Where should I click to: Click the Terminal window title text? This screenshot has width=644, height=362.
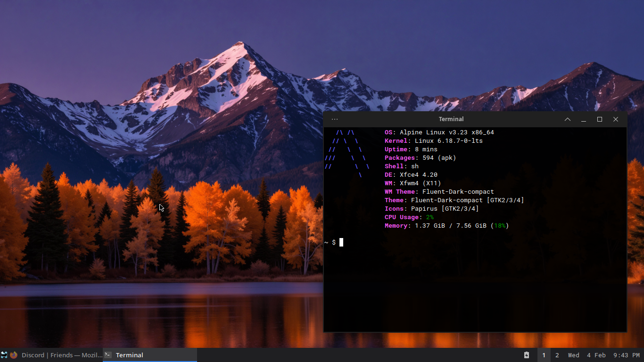click(x=451, y=119)
